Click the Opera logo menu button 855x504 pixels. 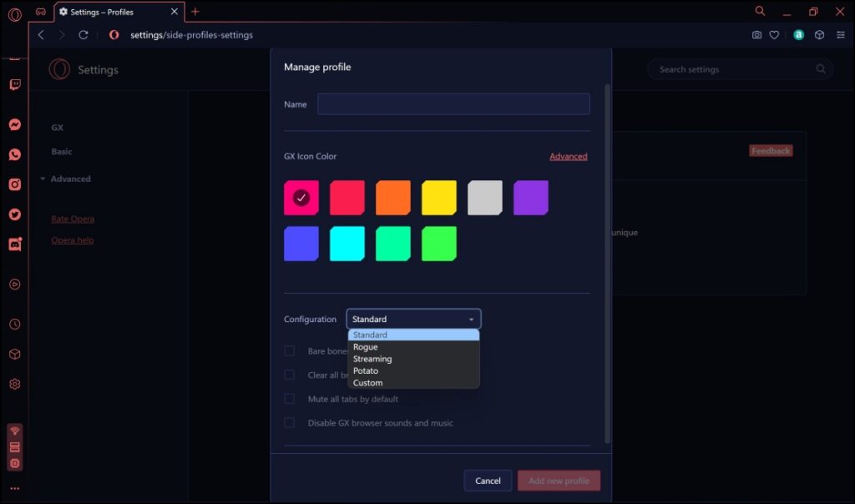pos(15,14)
